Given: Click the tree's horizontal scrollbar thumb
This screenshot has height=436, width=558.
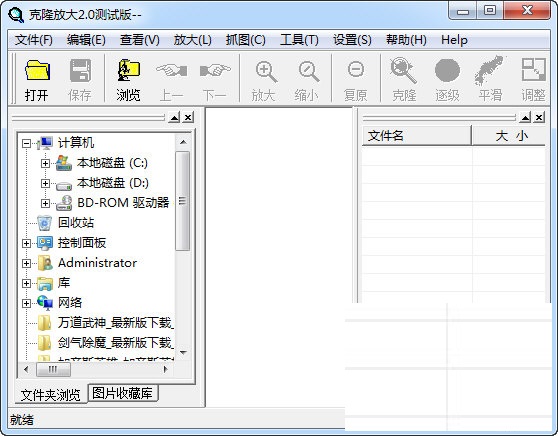Looking at the screenshot, I should (x=53, y=369).
